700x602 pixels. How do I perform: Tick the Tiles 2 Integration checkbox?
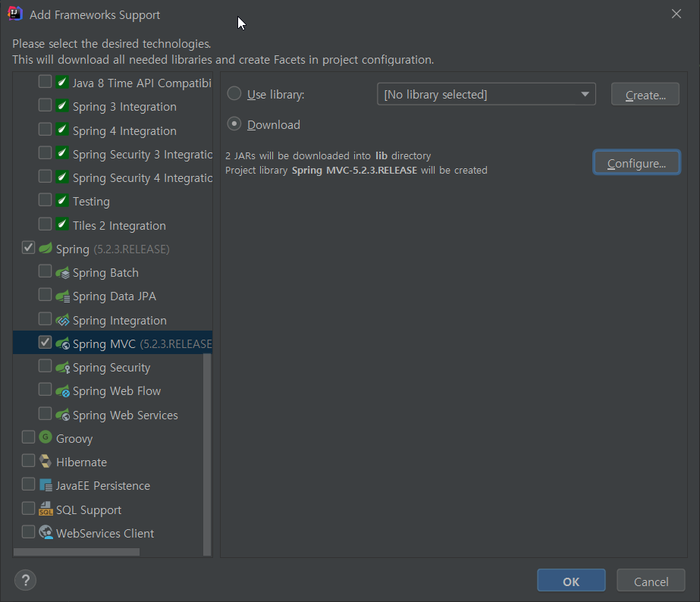(45, 224)
